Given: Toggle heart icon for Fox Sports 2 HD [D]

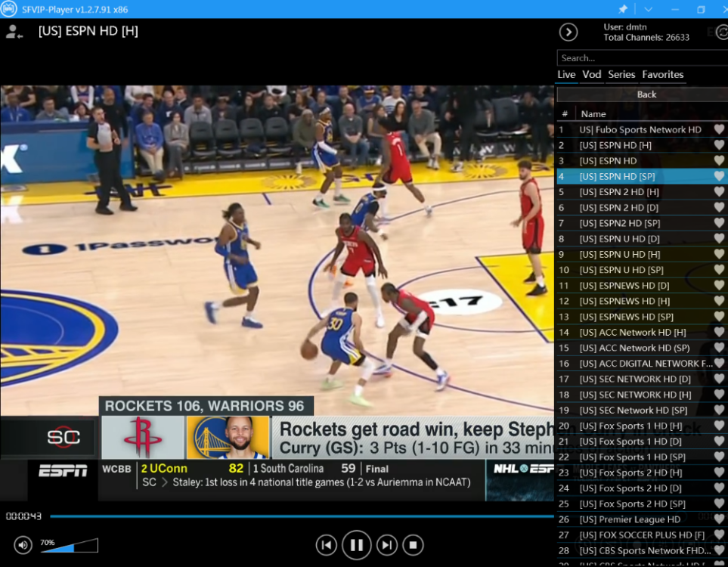Looking at the screenshot, I should click(x=719, y=488).
